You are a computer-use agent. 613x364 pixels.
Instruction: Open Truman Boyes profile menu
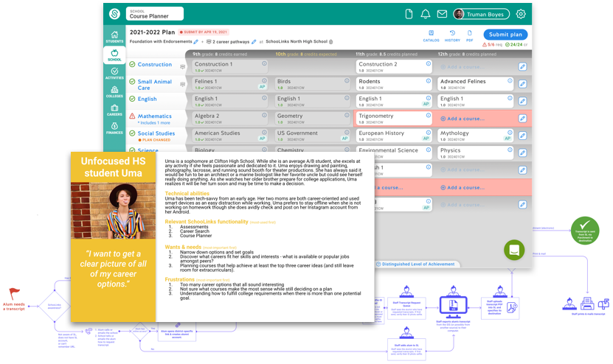click(481, 14)
